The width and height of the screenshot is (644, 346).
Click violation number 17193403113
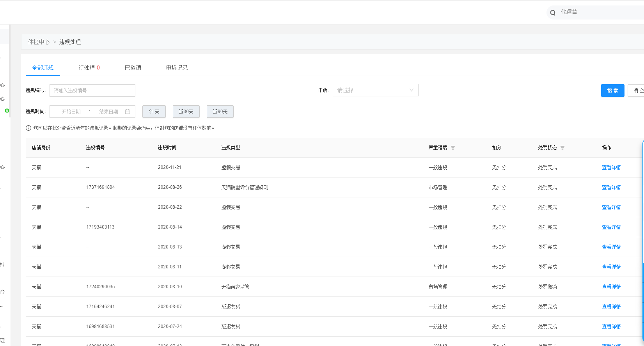pos(100,227)
